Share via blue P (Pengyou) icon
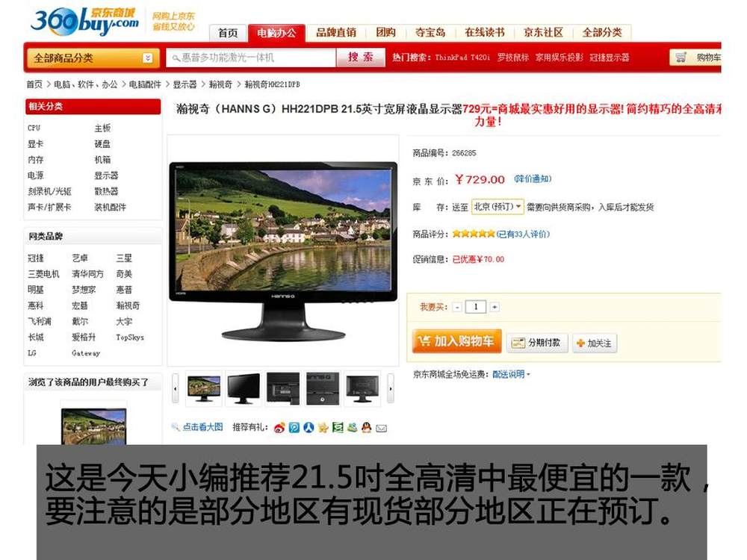 [x=294, y=428]
